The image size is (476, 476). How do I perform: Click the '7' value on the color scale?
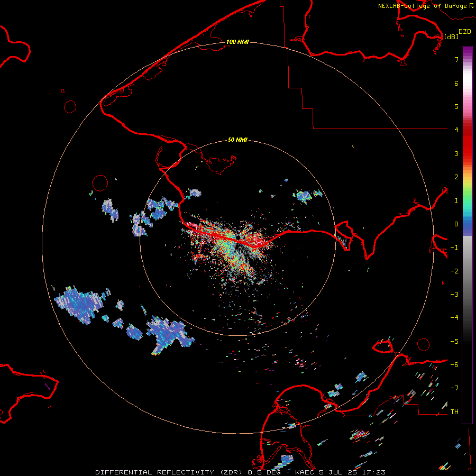point(456,59)
